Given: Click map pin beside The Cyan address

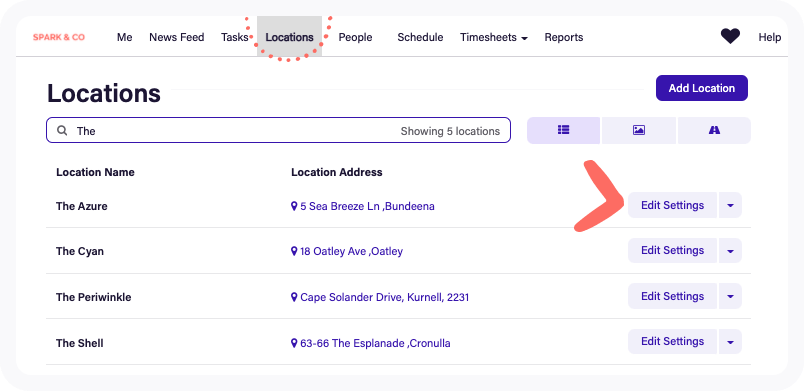Looking at the screenshot, I should (x=294, y=251).
